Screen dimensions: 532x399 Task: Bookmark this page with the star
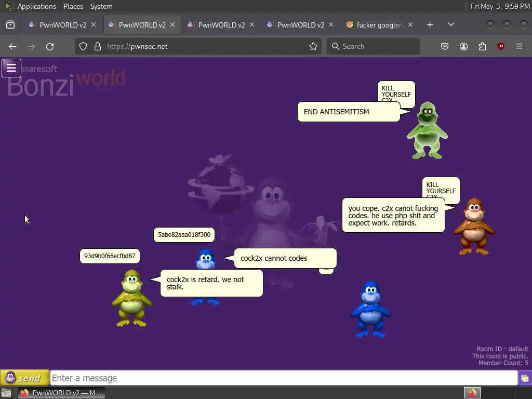(313, 46)
